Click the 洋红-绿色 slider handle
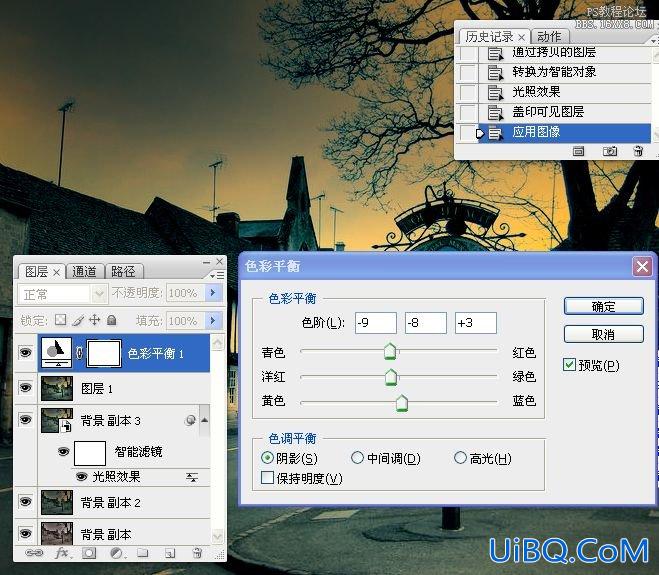659x575 pixels. pos(391,377)
